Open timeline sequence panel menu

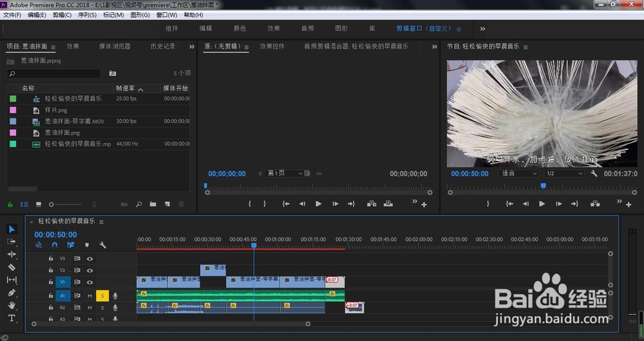tap(102, 222)
